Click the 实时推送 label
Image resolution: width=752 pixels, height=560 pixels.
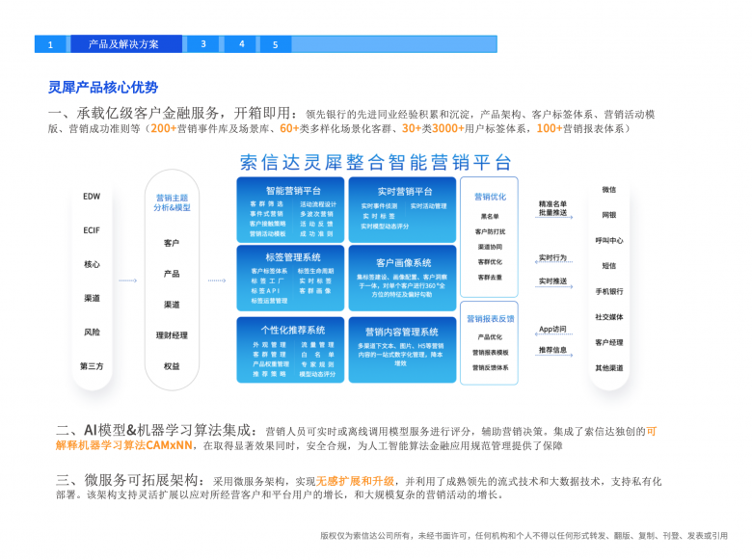click(x=552, y=280)
